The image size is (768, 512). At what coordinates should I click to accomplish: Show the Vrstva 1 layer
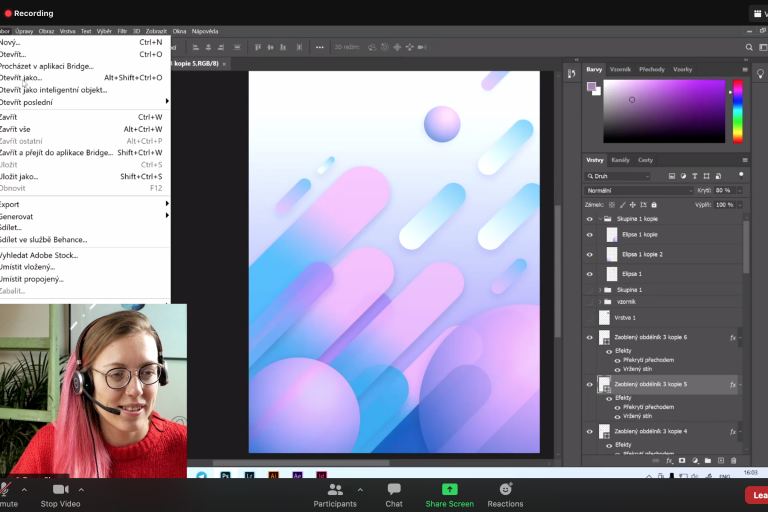[x=590, y=317]
